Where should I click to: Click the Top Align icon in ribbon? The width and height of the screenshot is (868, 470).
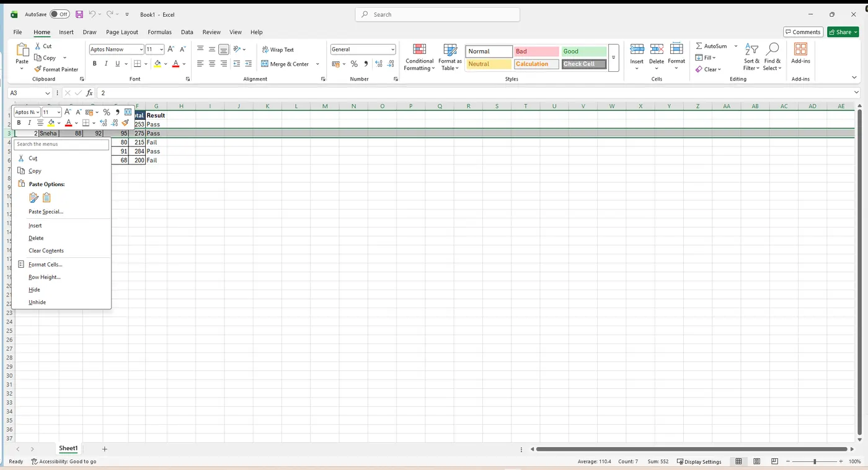200,49
